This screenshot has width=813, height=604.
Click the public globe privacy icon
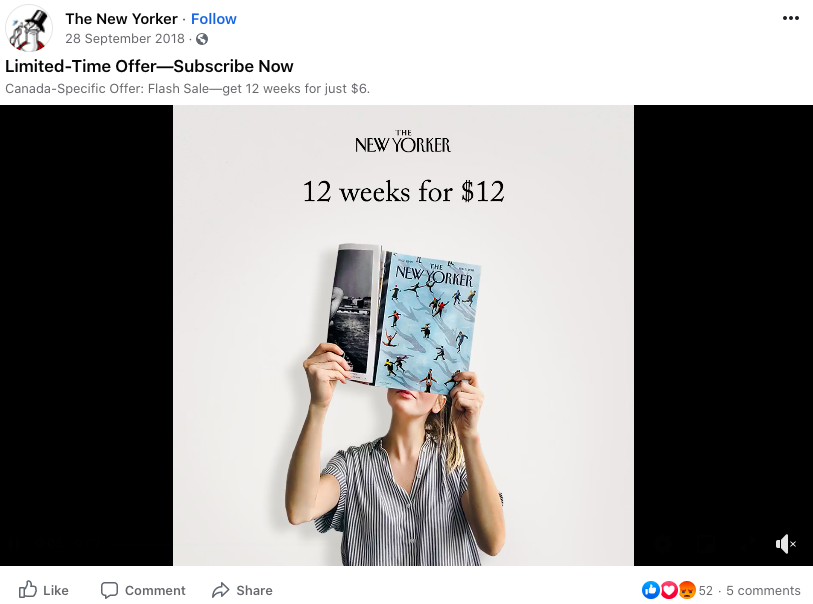click(202, 39)
